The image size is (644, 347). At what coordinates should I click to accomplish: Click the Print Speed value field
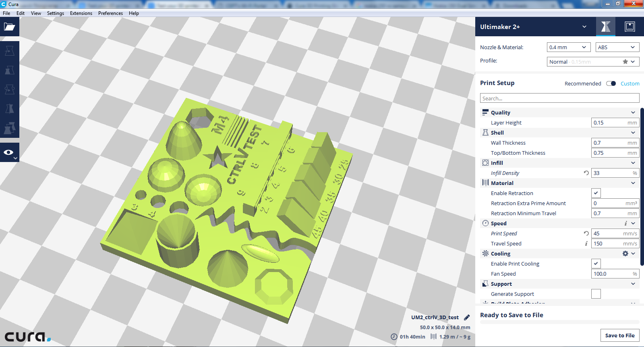click(615, 233)
